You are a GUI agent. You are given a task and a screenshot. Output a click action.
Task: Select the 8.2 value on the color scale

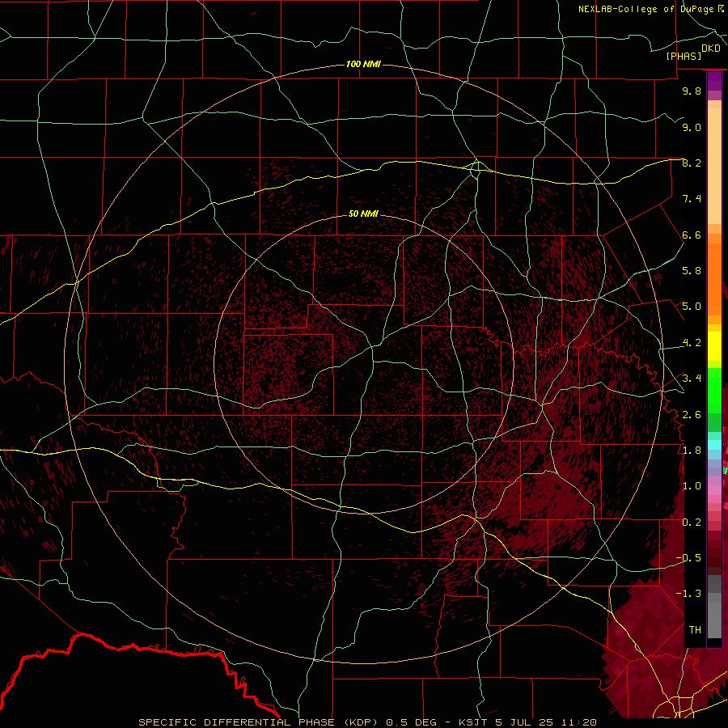pos(692,163)
